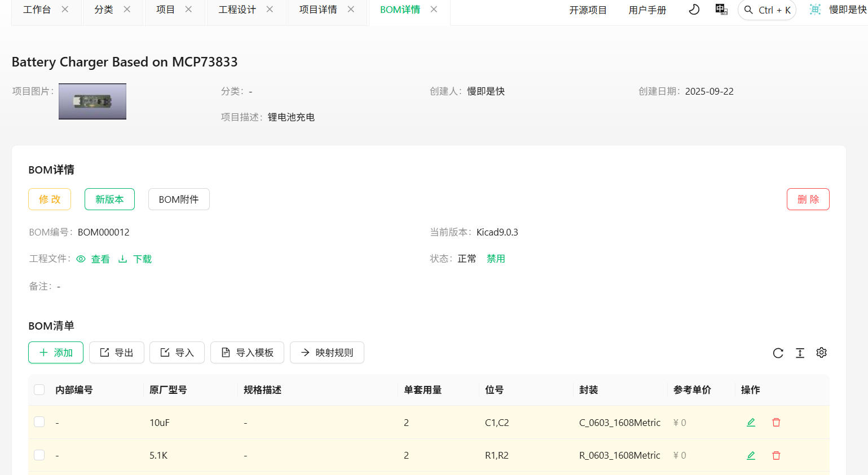This screenshot has width=868, height=475.
Task: Edit the 10uF BOM row
Action: (751, 423)
